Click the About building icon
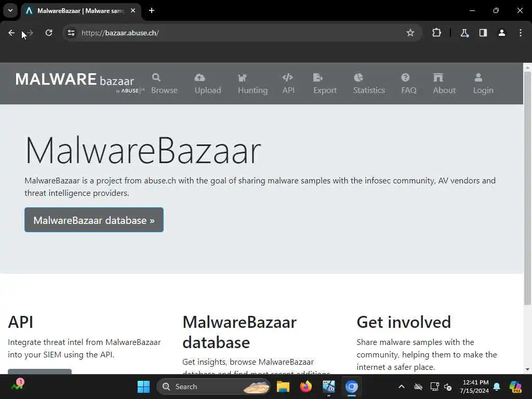 pyautogui.click(x=438, y=78)
